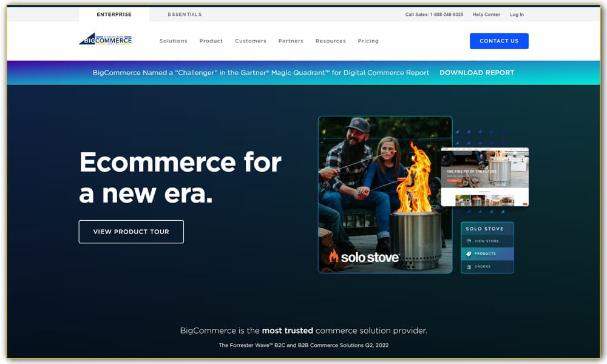Viewport: 607px width, 364px height.
Task: Click the CONTACT US button
Action: point(499,41)
